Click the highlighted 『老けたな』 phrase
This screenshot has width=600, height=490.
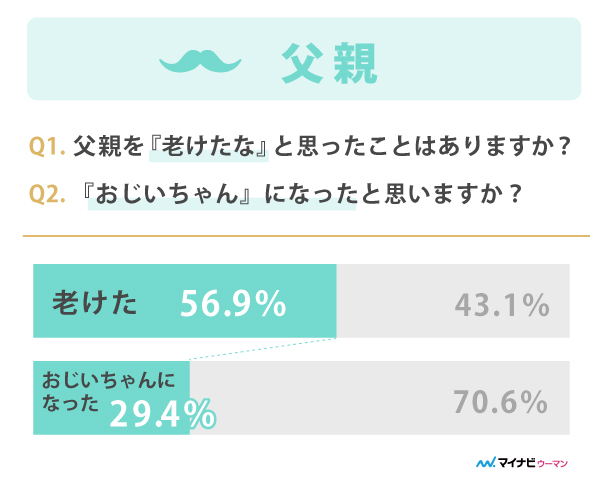point(209,147)
